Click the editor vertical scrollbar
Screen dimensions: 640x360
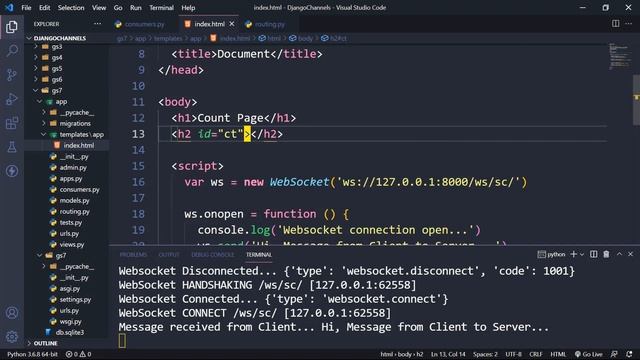tap(636, 100)
